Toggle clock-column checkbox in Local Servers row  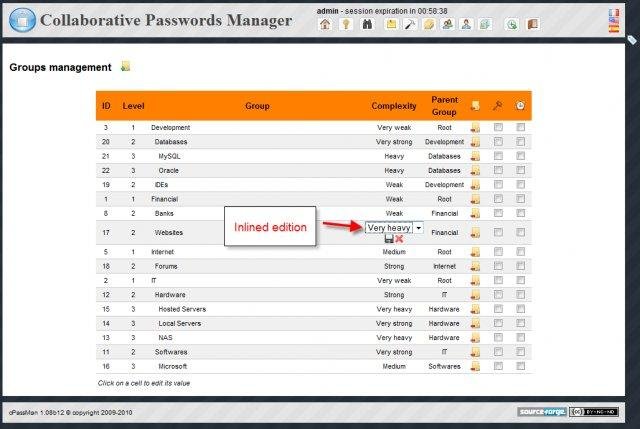[x=520, y=323]
